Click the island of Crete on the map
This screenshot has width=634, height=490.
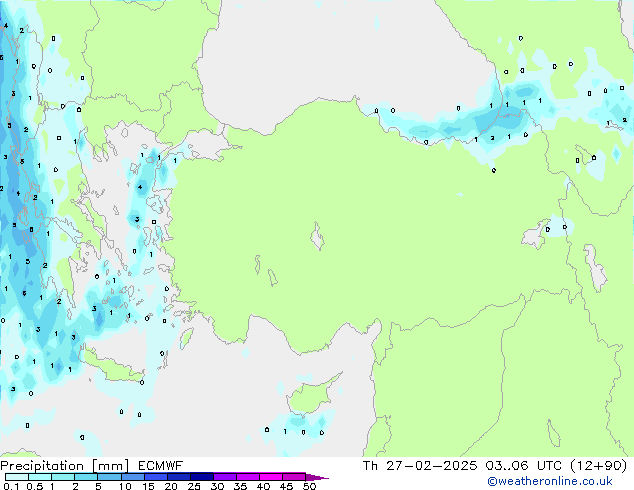(x=111, y=367)
